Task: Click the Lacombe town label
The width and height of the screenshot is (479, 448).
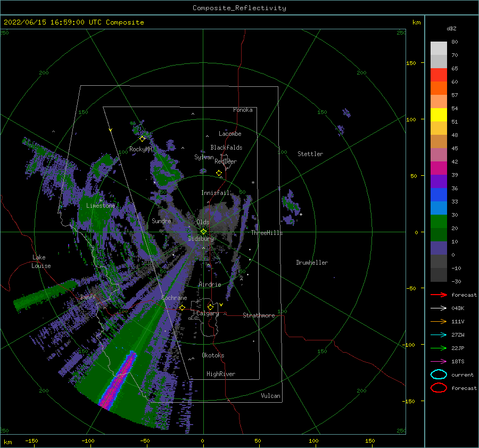Action: [230, 134]
